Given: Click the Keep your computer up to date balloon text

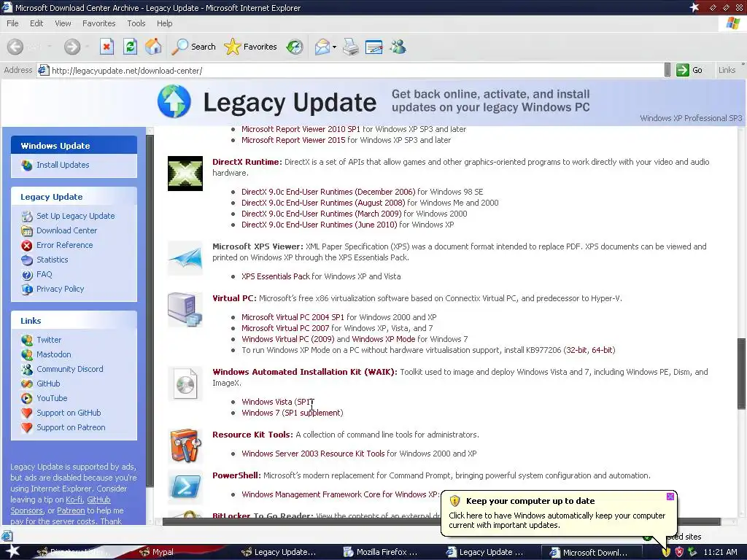Looking at the screenshot, I should click(557, 521).
